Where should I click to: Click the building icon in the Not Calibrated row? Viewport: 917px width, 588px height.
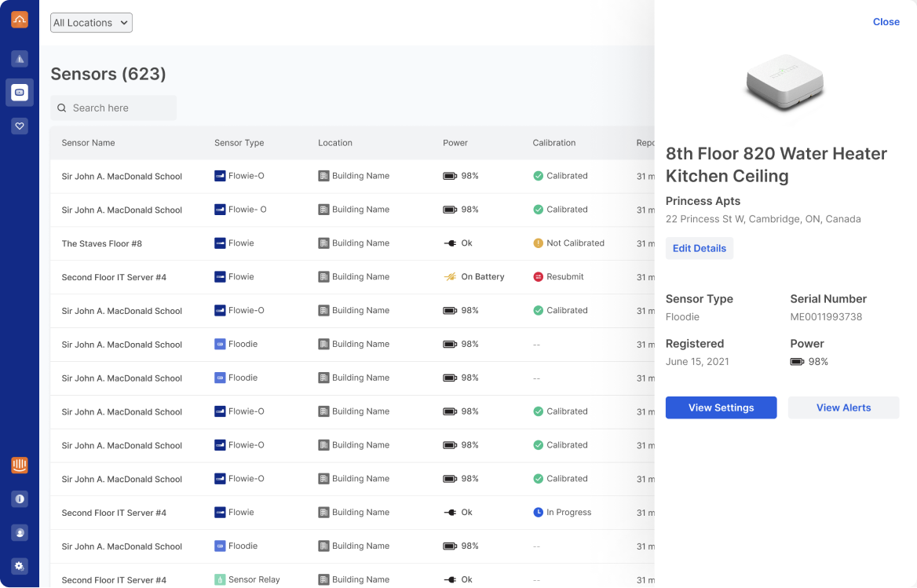coord(323,243)
